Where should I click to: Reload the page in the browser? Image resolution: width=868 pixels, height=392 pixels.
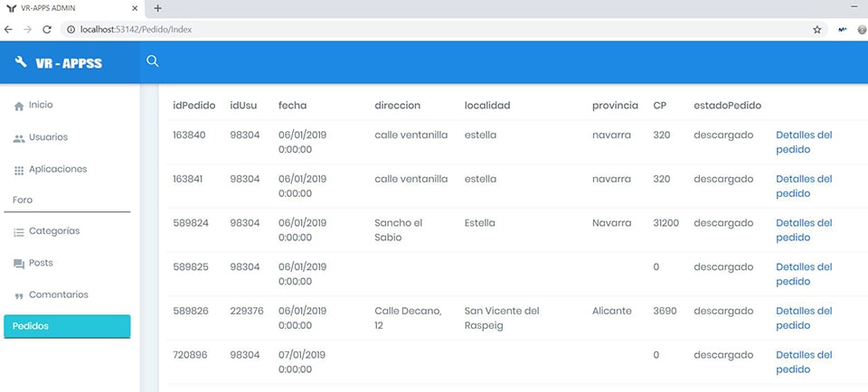pos(47,29)
